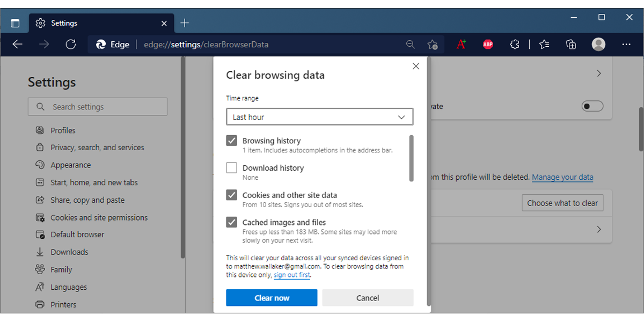Click the Clear now button
The width and height of the screenshot is (644, 322).
pos(272,297)
